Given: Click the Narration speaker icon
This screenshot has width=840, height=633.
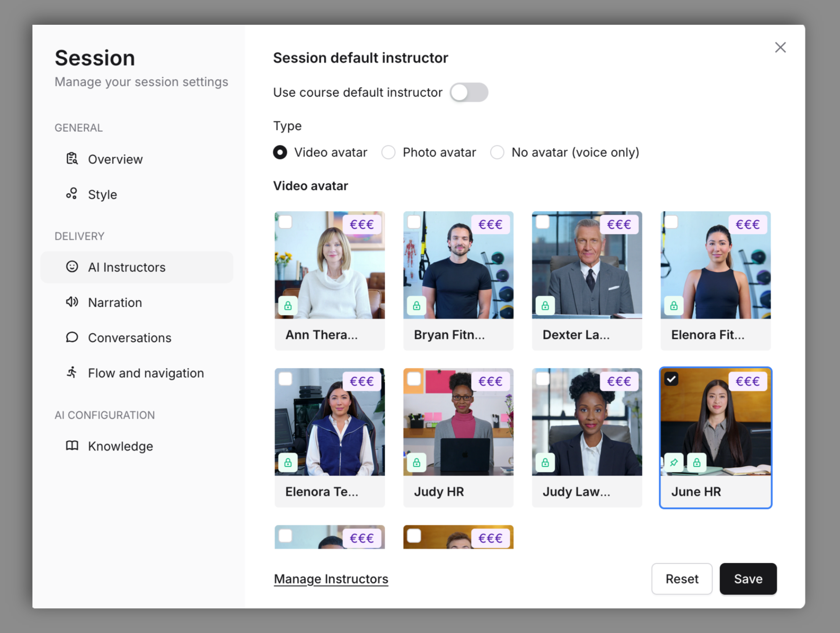Looking at the screenshot, I should click(x=72, y=302).
